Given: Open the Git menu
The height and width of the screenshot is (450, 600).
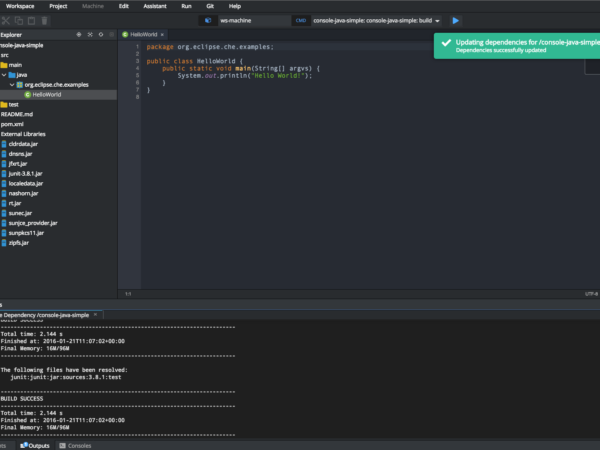Looking at the screenshot, I should click(x=210, y=6).
